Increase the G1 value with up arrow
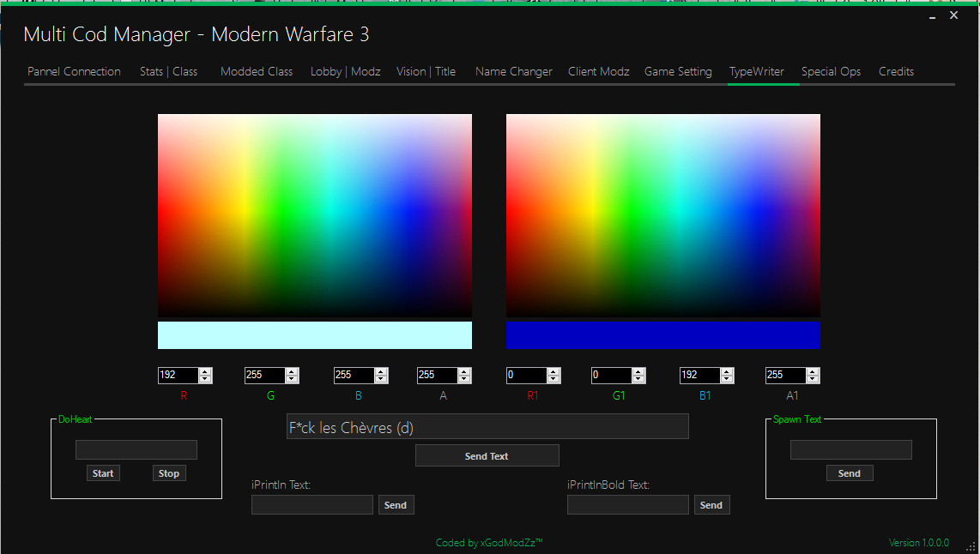 [x=638, y=371]
